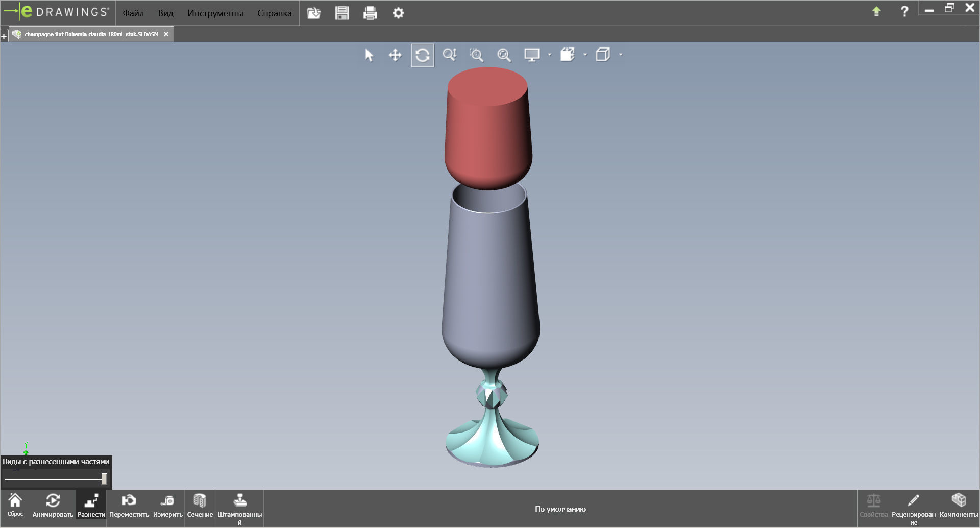Switch to the champagne flut Bohemia tab

[x=87, y=34]
